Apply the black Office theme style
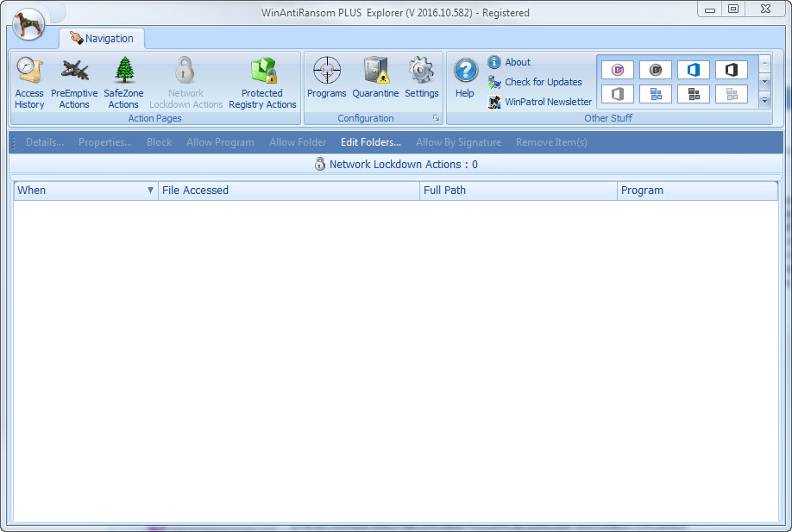The width and height of the screenshot is (792, 532). click(x=732, y=70)
